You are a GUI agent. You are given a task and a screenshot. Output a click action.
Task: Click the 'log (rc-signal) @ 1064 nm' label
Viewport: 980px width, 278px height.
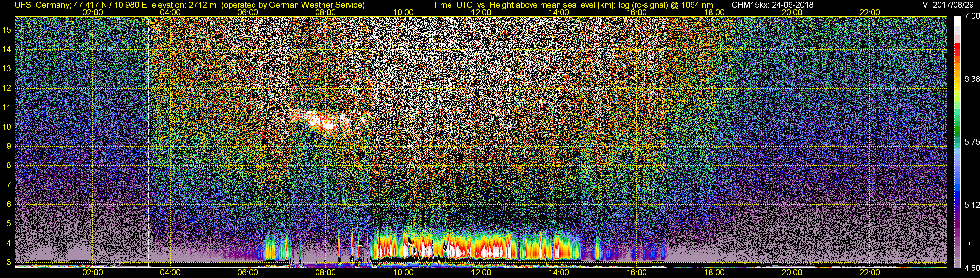point(665,5)
